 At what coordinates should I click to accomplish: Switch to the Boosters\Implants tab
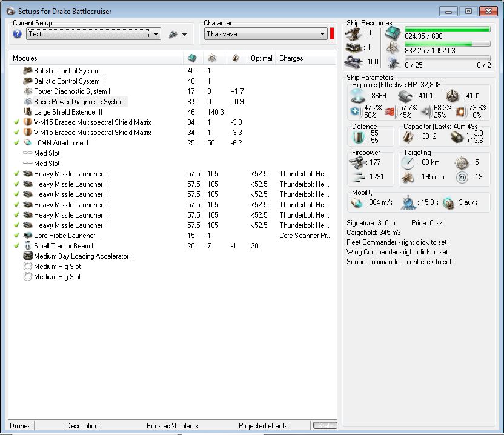coord(172,426)
